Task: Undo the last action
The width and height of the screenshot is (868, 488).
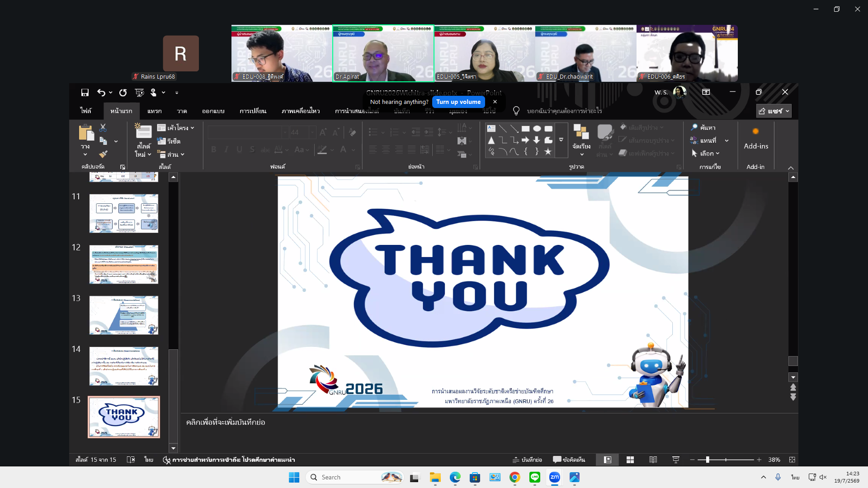Action: [101, 93]
